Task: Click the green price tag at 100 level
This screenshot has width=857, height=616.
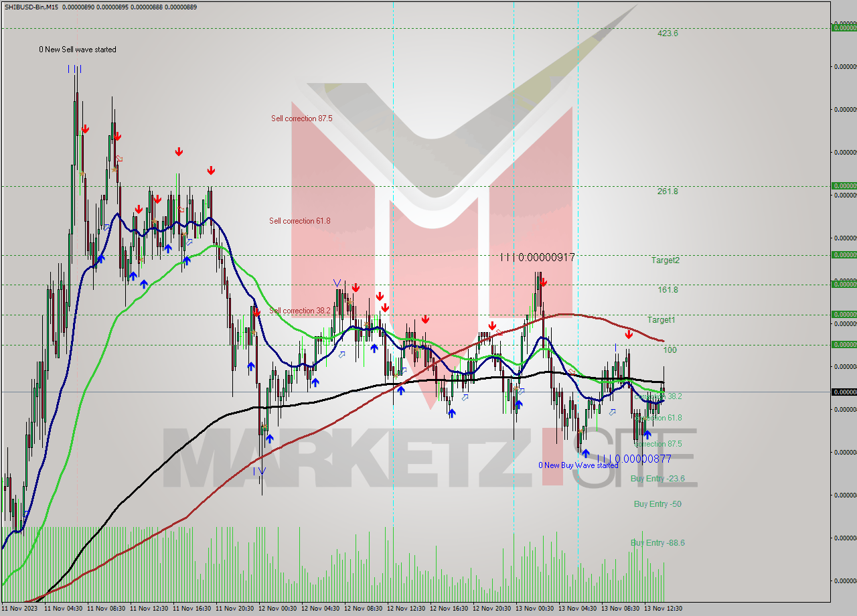Action: (844, 344)
